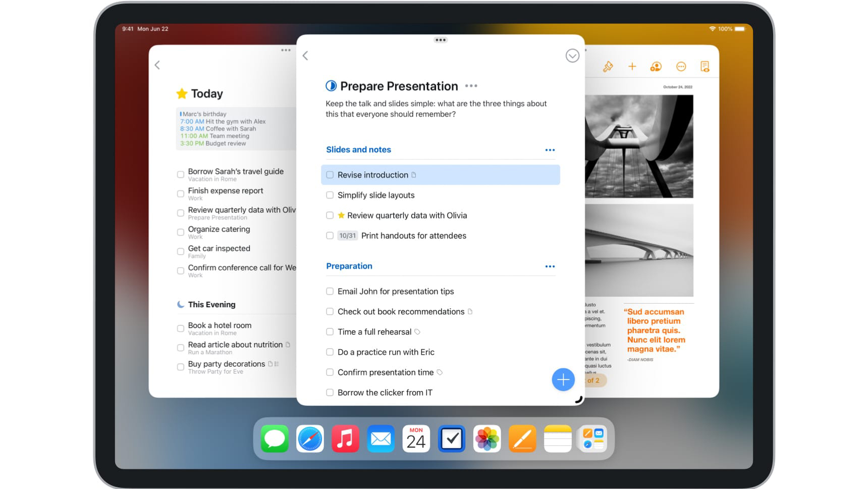Open the Prepare Presentation title ellipsis menu

coord(471,86)
